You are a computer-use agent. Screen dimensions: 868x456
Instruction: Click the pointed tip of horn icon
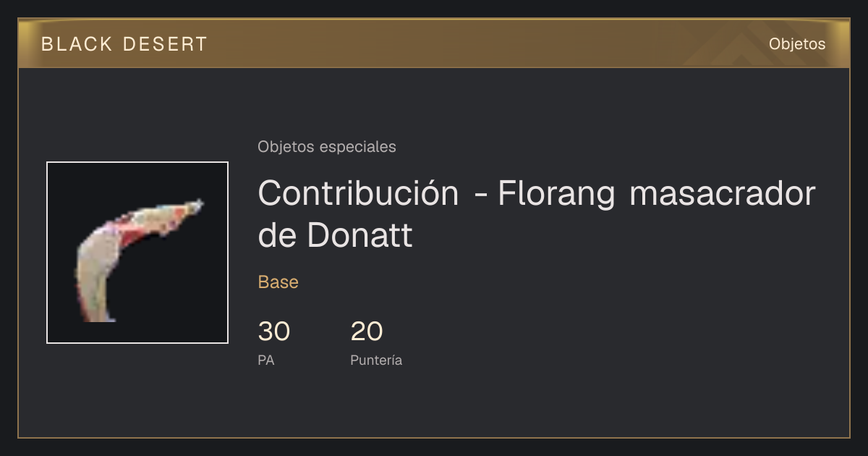tap(197, 204)
